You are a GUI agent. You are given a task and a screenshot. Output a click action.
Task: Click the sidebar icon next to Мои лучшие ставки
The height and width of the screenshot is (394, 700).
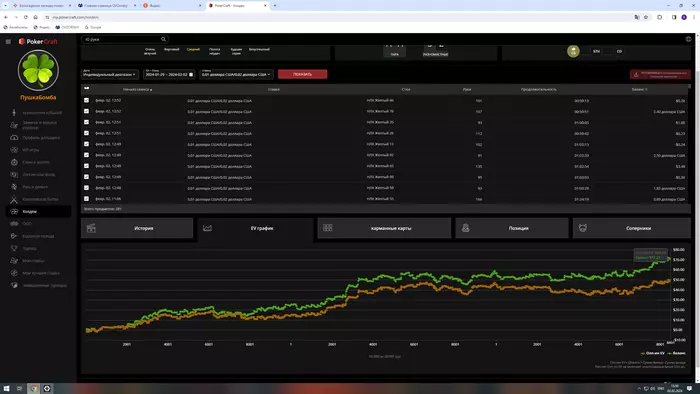coord(14,273)
